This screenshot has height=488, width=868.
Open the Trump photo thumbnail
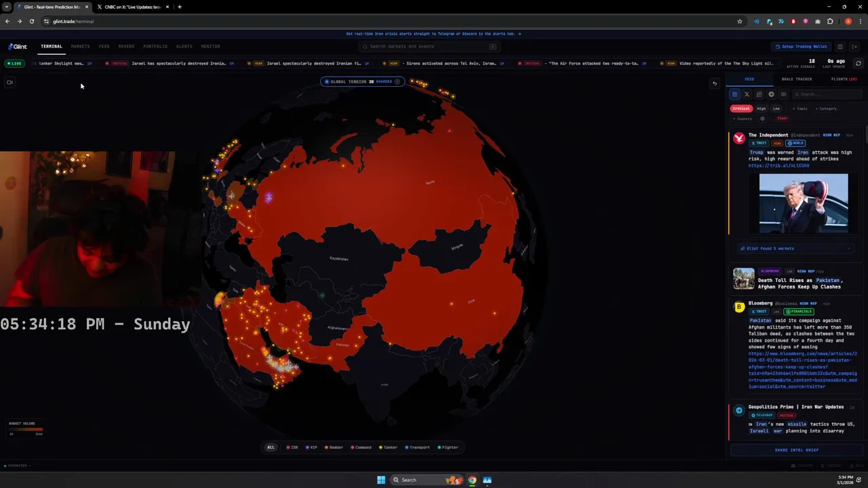tap(804, 203)
